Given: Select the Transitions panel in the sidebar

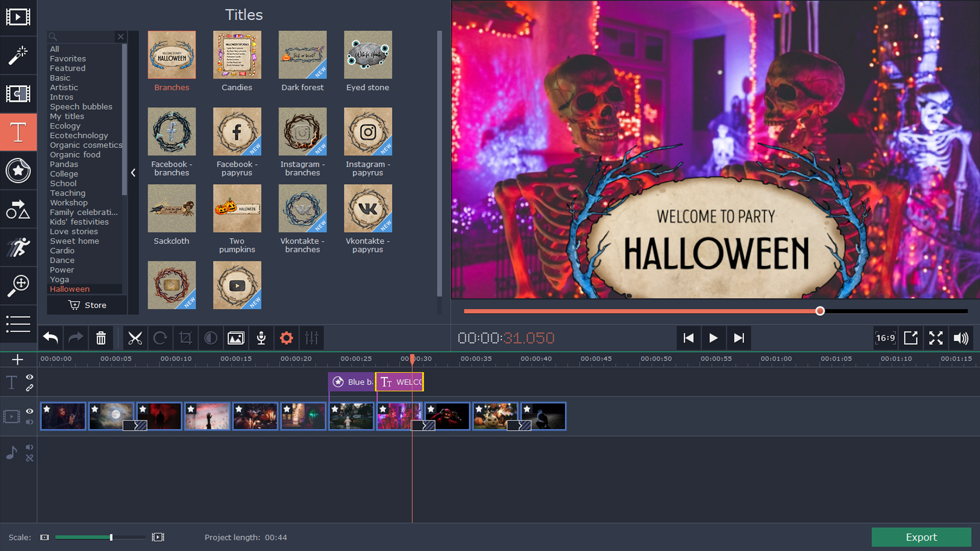Looking at the screenshot, I should (x=18, y=94).
